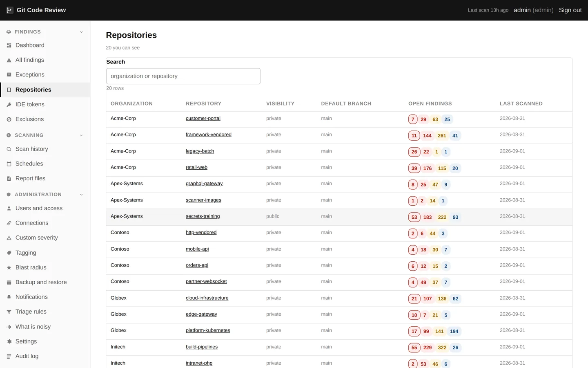
Task: Click the Triage rules funnel icon
Action: [9, 312]
